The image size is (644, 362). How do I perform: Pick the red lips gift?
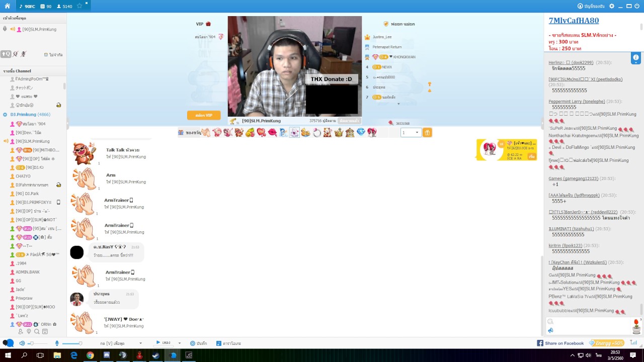point(272,132)
